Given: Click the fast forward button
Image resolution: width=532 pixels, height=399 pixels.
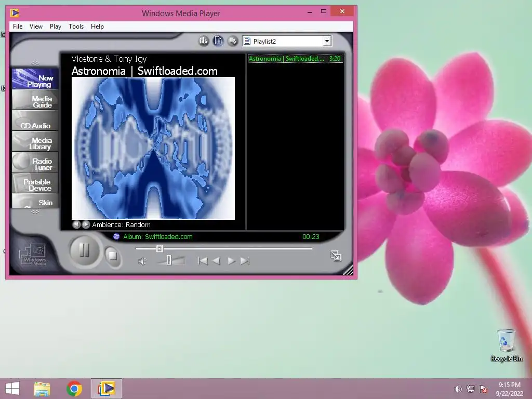Looking at the screenshot, I should [x=231, y=261].
